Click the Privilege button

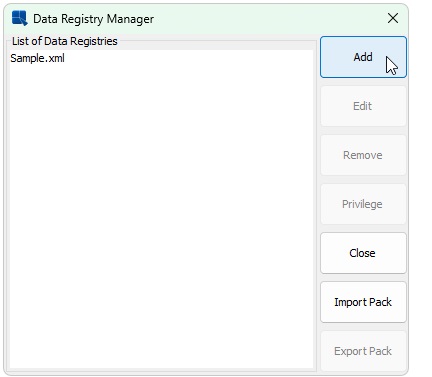[x=363, y=204]
